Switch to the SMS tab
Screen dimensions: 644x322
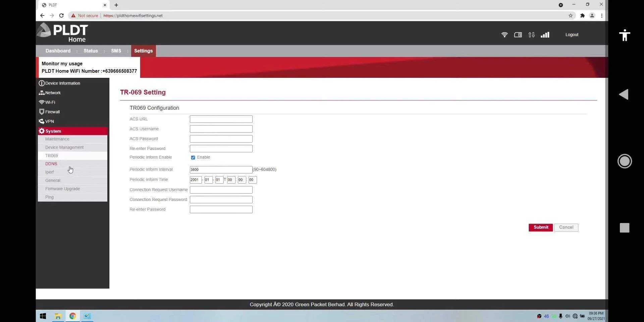pos(116,51)
